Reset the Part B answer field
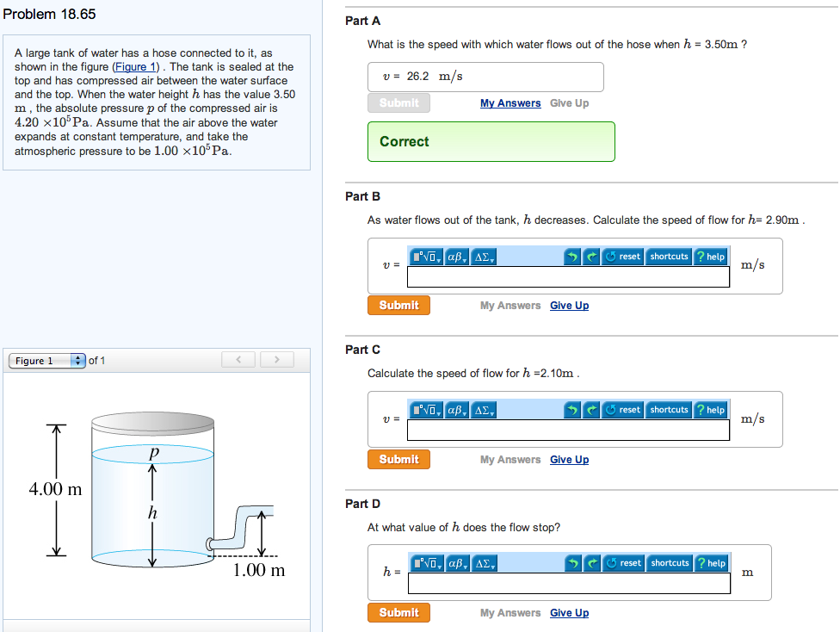Screen dimensions: 840x632 click(x=622, y=257)
